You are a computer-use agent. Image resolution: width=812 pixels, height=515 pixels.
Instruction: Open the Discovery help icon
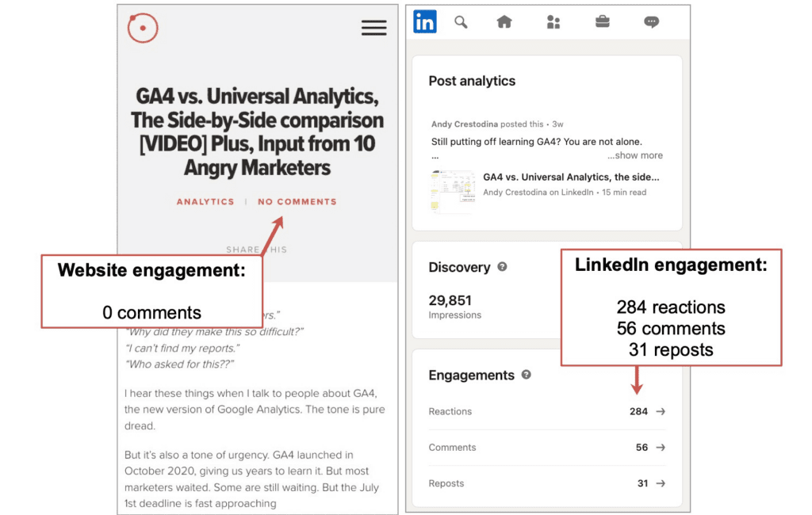coord(502,268)
